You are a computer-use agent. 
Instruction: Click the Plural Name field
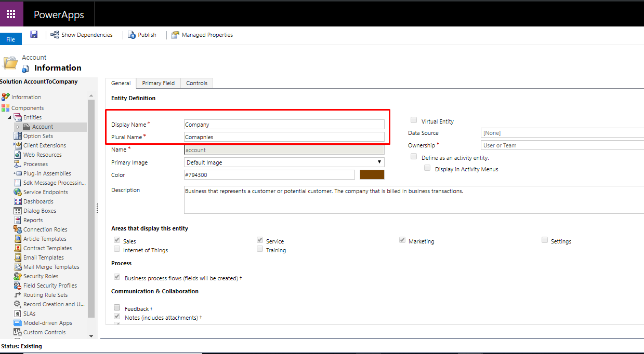(x=284, y=137)
